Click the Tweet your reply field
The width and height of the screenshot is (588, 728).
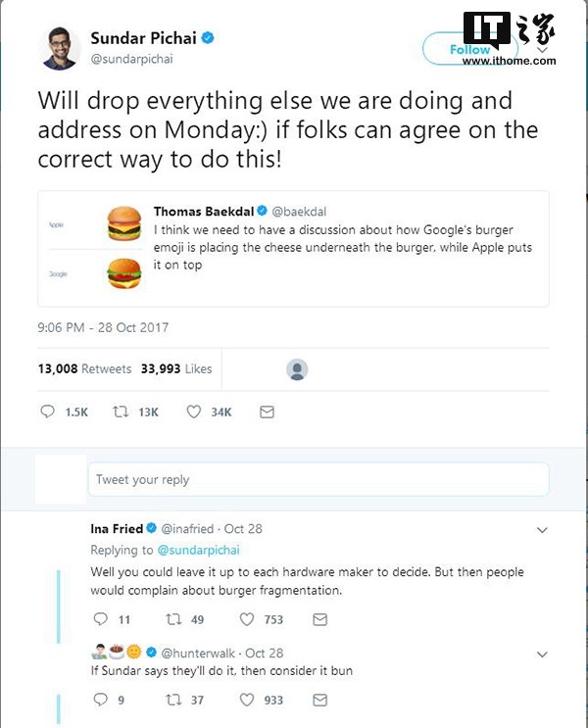point(318,480)
